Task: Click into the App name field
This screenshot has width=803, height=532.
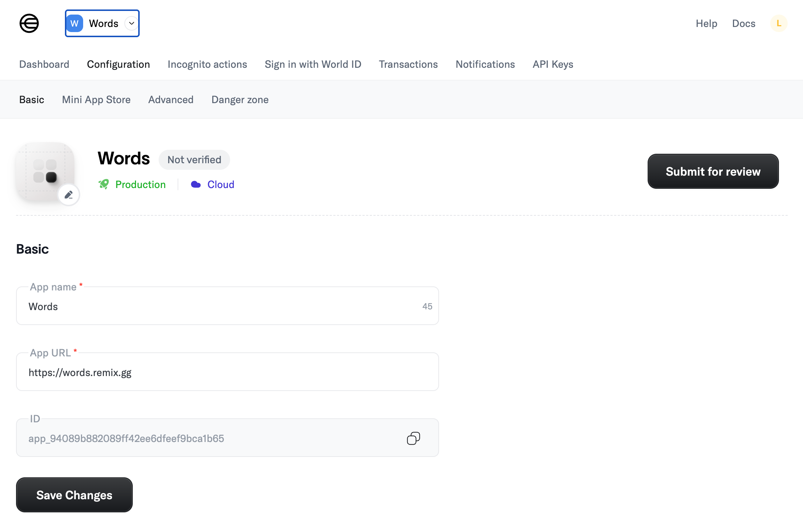Action: tap(228, 306)
